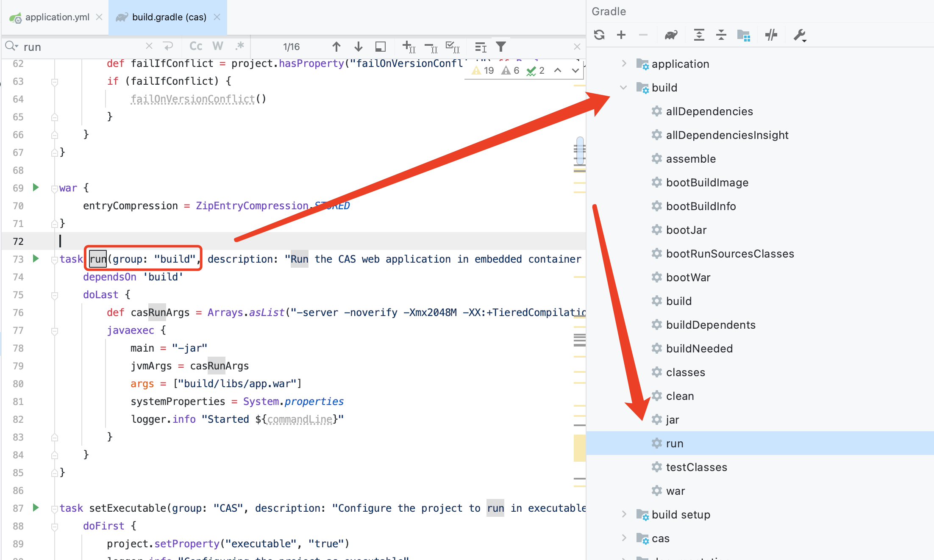Fold the run task block at line 73
The width and height of the screenshot is (934, 560).
coord(54,260)
